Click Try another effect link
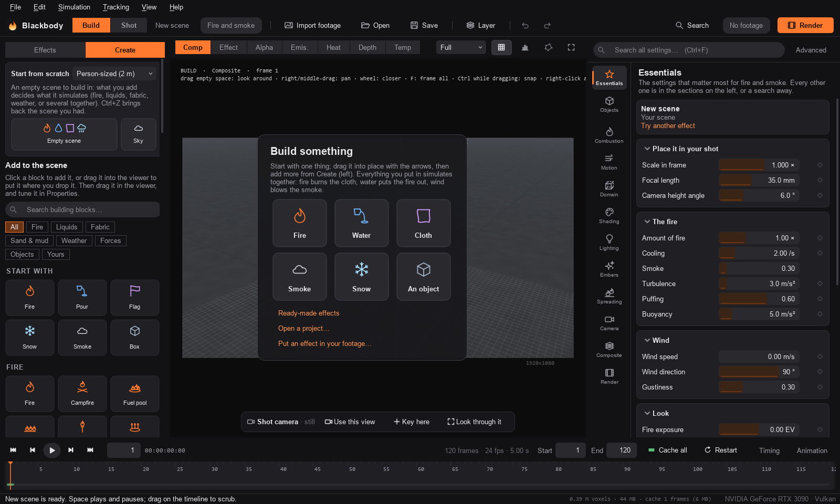The width and height of the screenshot is (840, 504). [668, 125]
